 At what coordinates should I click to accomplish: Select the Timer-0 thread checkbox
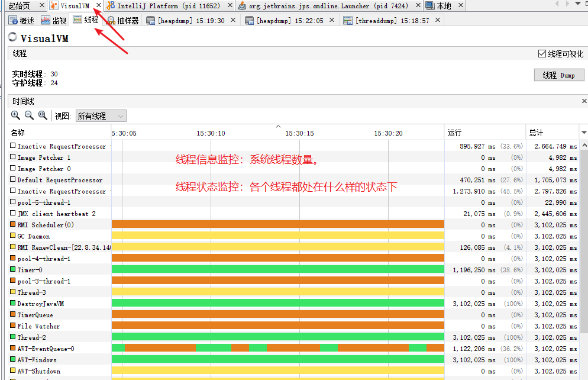[x=13, y=269]
